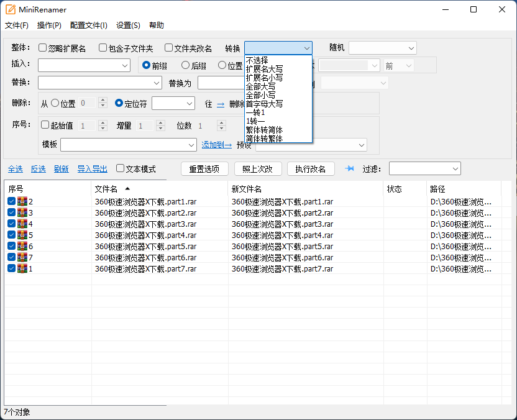Image resolution: width=517 pixels, height=420 pixels.
Task: Click the RAR icon for part4.rar
Action: pos(22,235)
